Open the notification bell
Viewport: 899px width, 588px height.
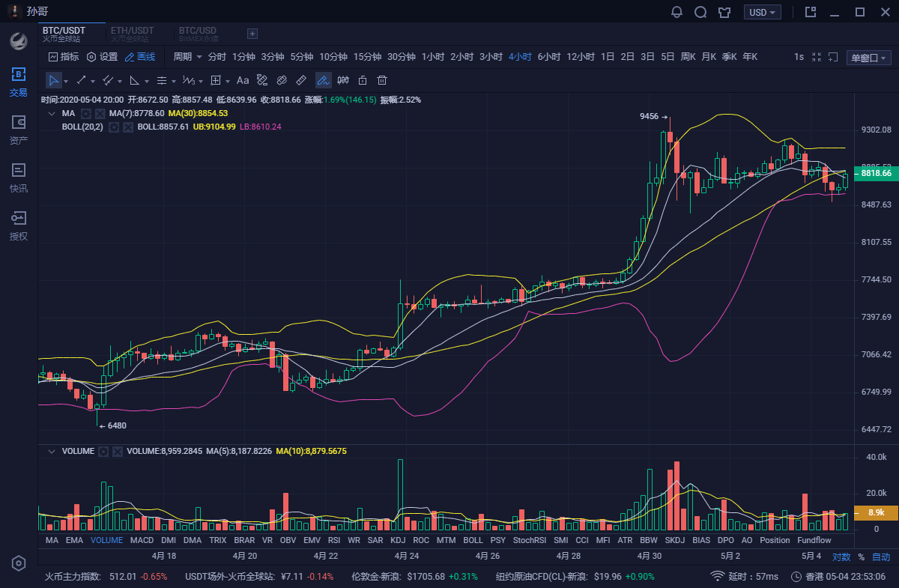pos(677,12)
